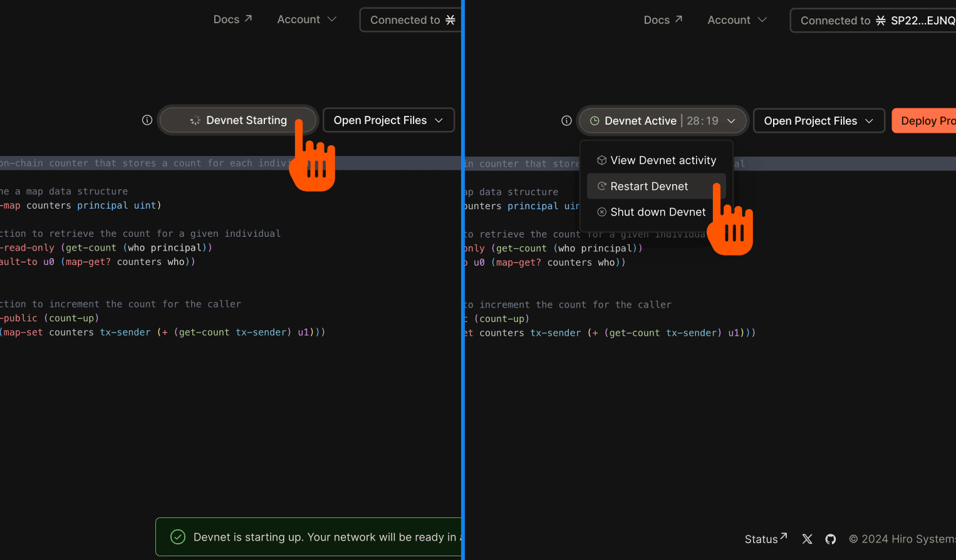
Task: Open the Devnet Active dropdown with timer
Action: pos(662,120)
